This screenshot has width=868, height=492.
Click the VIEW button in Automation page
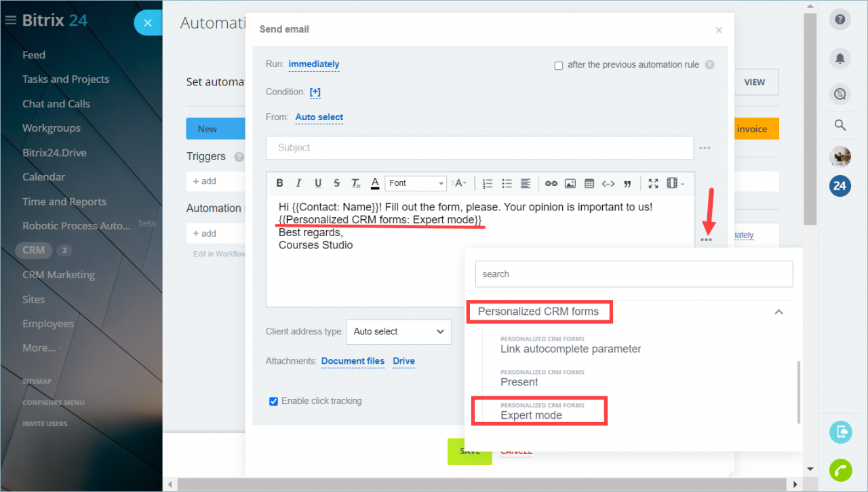tap(755, 82)
